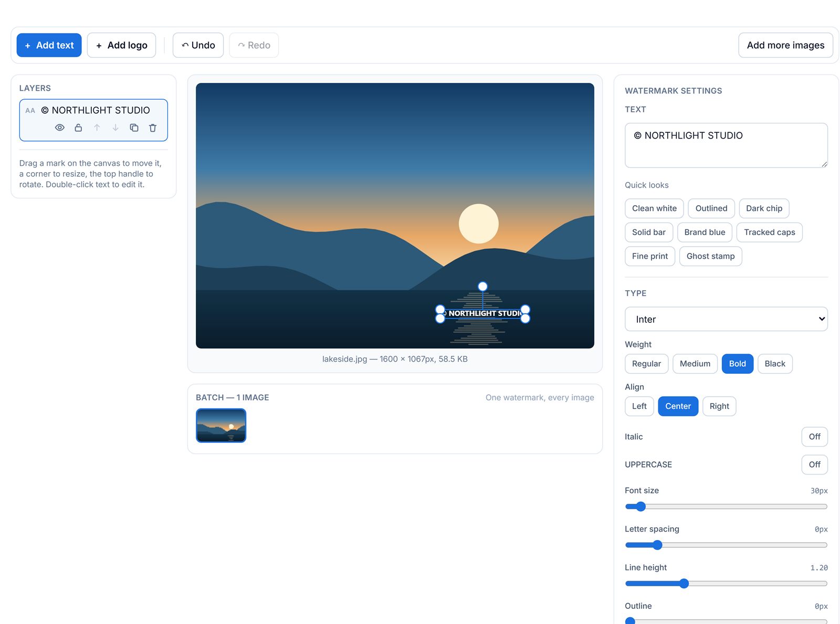Click the Add logo button
Image resolution: width=840 pixels, height=624 pixels.
[x=121, y=45]
